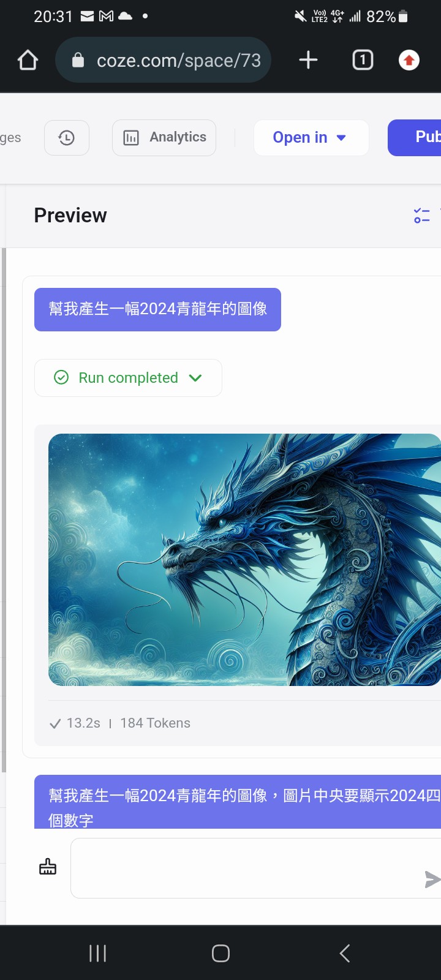441x980 pixels.
Task: Click the blue Publish button
Action: click(415, 138)
